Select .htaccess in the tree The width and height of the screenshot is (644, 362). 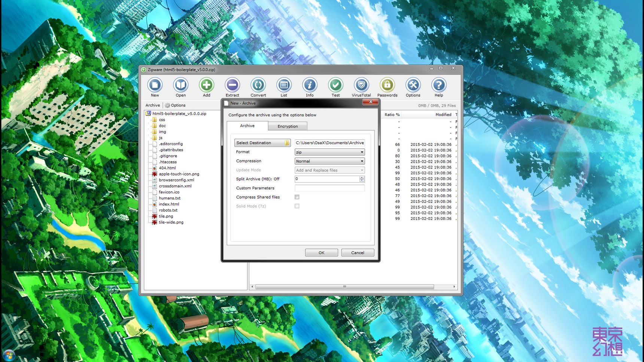168,162
